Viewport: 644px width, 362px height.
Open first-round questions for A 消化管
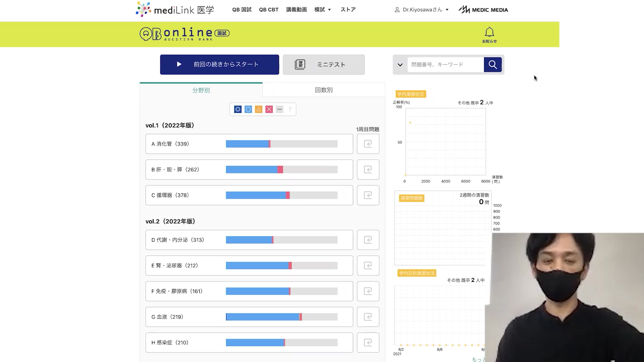click(368, 144)
